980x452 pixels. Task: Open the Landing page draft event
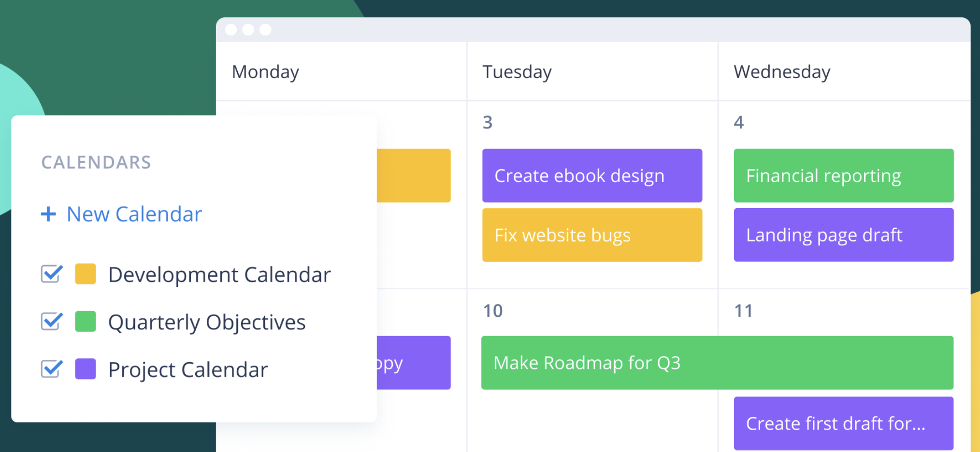844,235
